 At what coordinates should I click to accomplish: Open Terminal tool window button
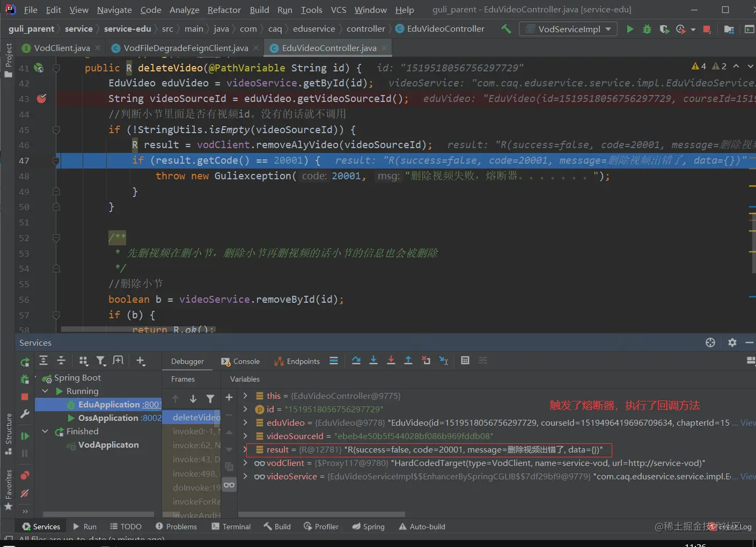(x=231, y=527)
